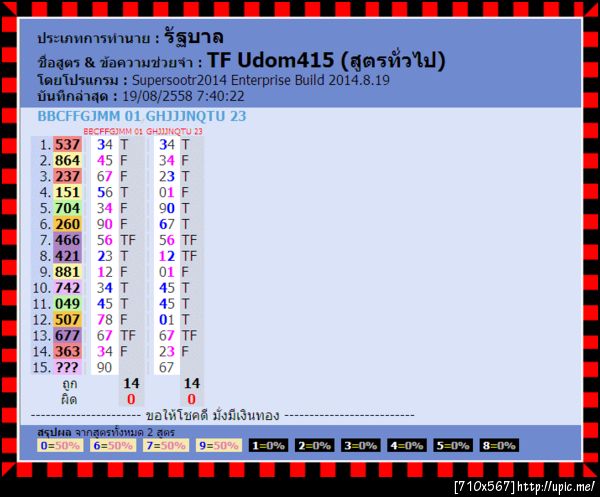Screen dimensions: 600x497
Task: Click the prediction 67 in row 15
Action: [x=166, y=367]
